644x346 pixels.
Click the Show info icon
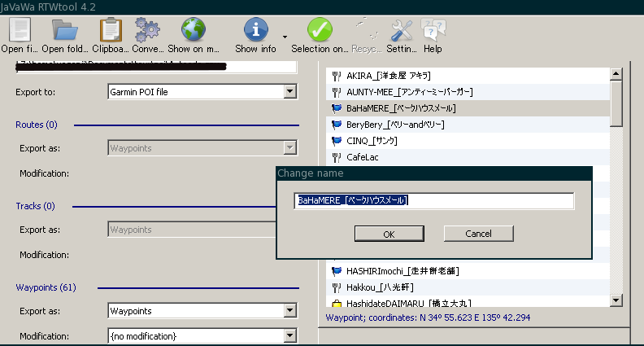(256, 29)
